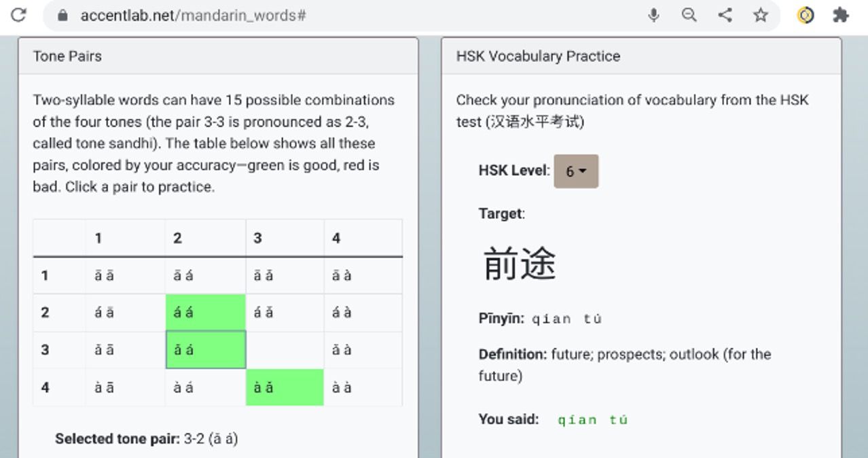Click the zoom magnifier icon

tap(689, 15)
